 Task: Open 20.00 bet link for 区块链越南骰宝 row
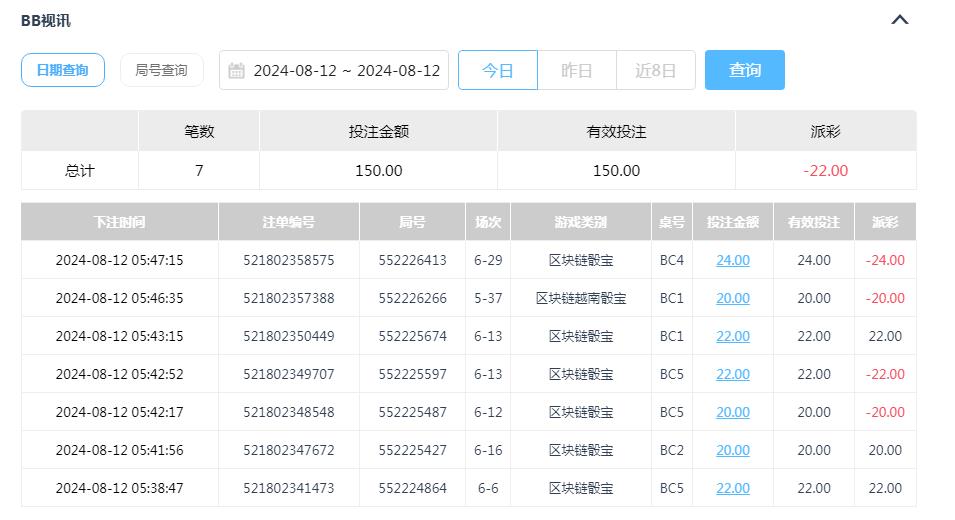732,298
